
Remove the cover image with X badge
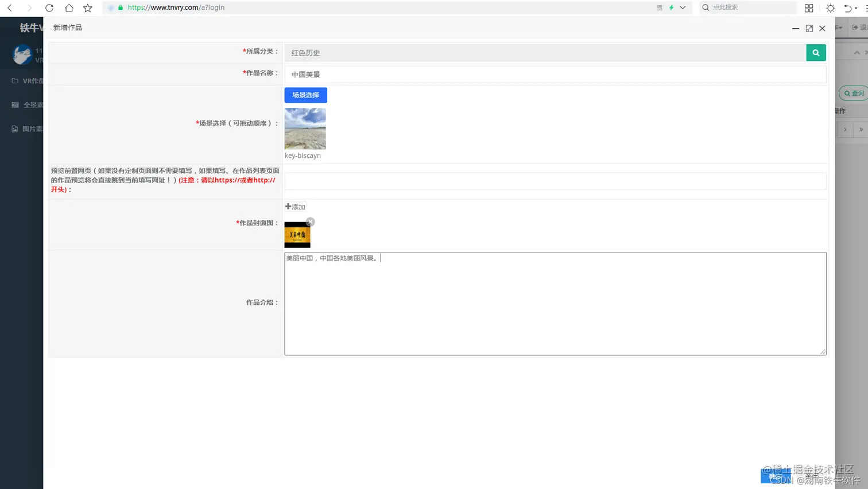coord(311,222)
